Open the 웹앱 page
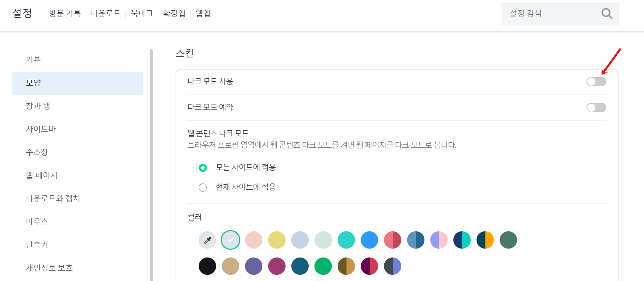Viewport: 644px width, 281px height. (202, 13)
